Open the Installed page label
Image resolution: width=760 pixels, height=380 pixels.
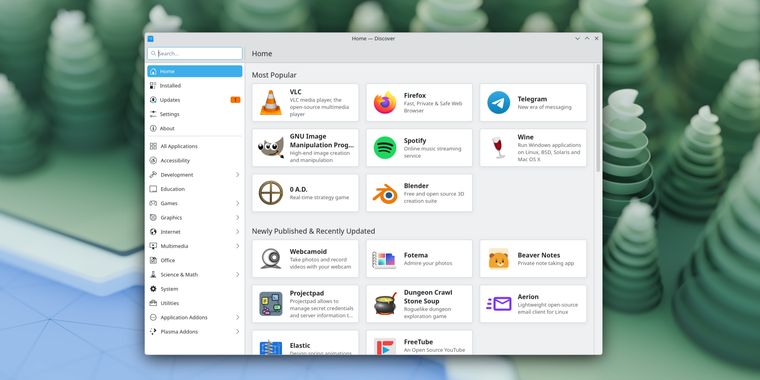pyautogui.click(x=171, y=85)
